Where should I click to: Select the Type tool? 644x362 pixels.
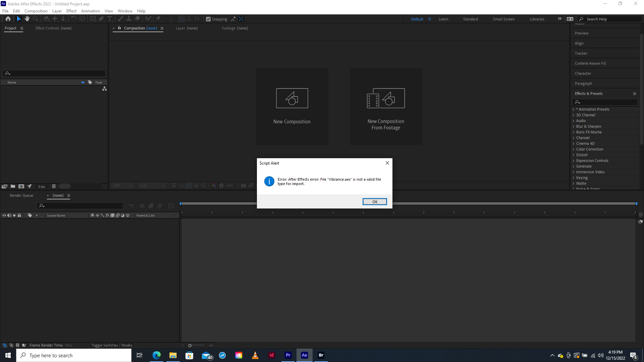(x=110, y=19)
